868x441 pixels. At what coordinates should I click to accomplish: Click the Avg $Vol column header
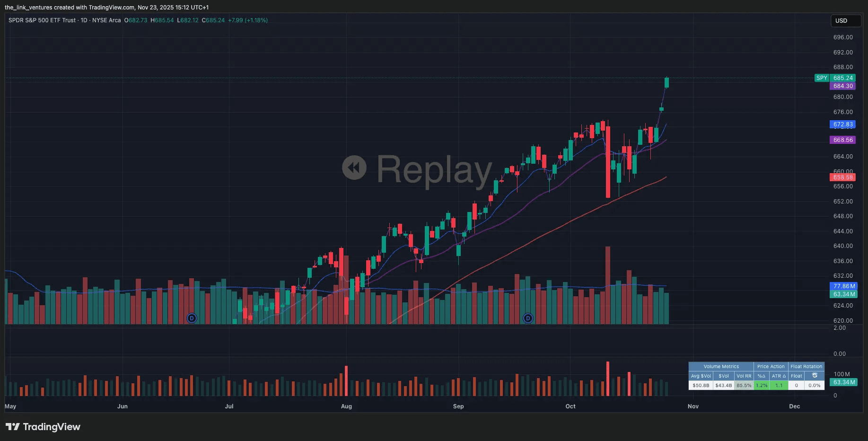click(701, 376)
